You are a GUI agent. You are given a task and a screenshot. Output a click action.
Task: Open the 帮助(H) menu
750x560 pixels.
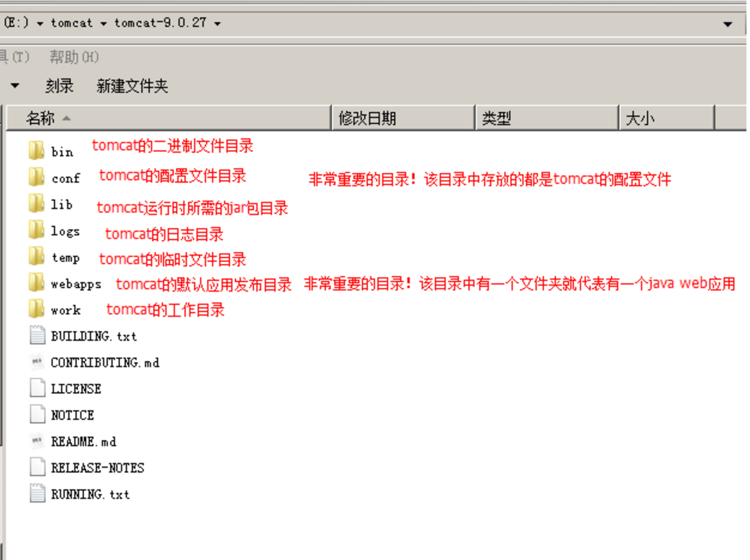point(74,57)
